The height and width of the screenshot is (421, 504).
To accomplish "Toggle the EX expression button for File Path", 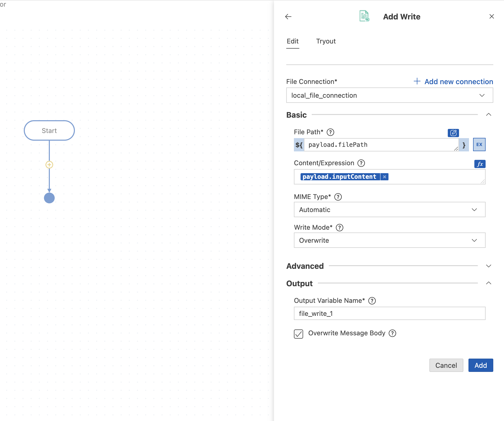I will 479,145.
